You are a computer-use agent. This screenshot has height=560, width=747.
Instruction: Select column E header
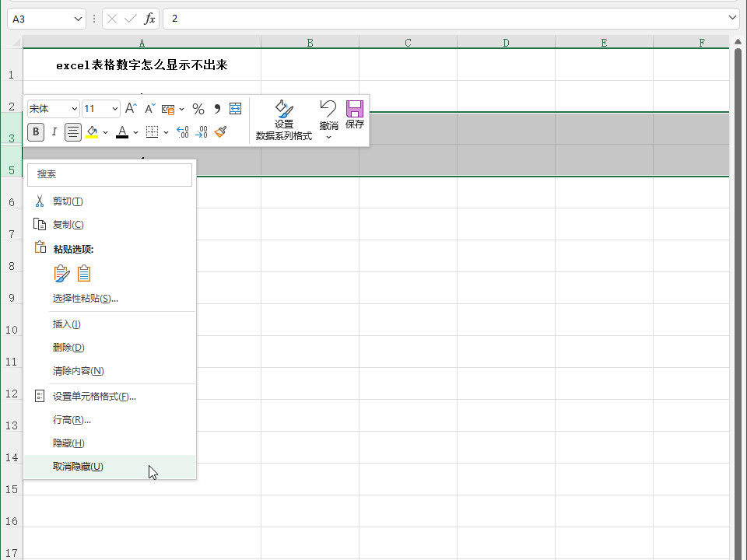coord(604,42)
